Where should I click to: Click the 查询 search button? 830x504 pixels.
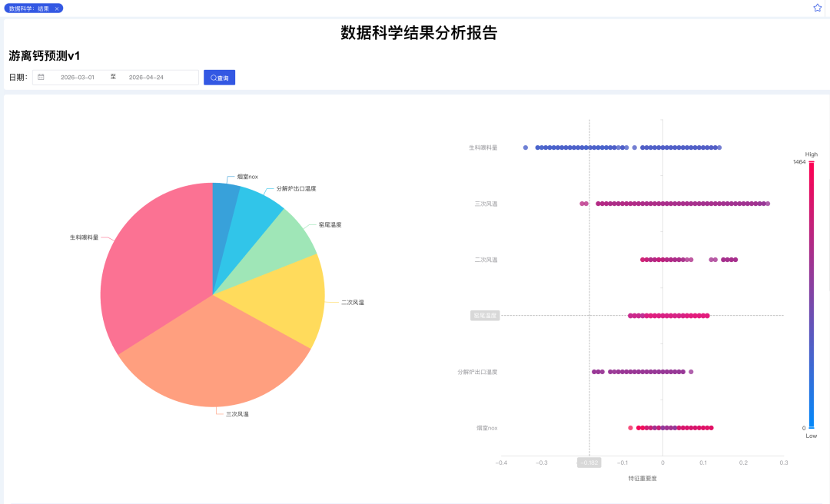pyautogui.click(x=219, y=78)
